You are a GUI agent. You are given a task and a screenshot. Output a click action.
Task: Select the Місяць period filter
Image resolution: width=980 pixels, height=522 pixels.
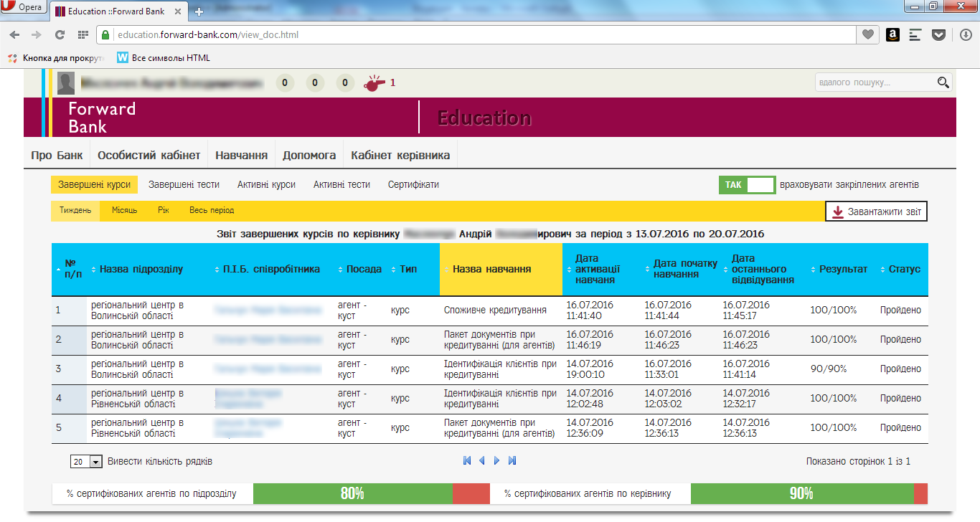click(x=125, y=211)
